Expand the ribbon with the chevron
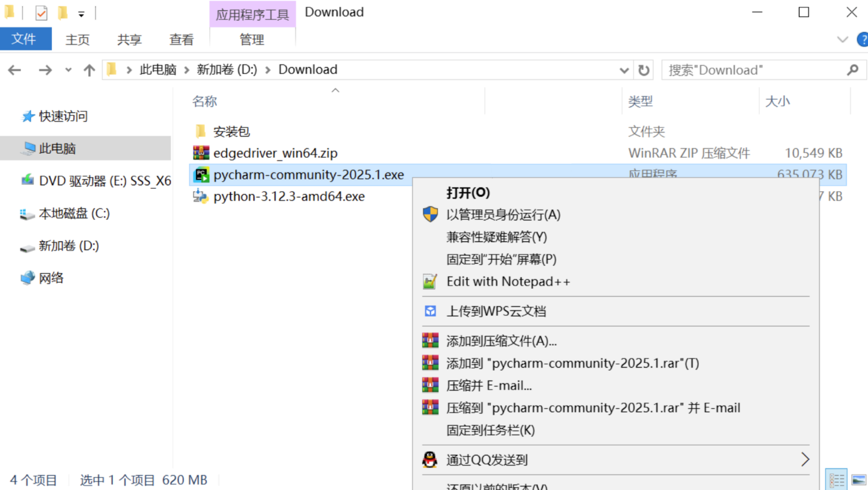This screenshot has height=490, width=868. click(842, 40)
